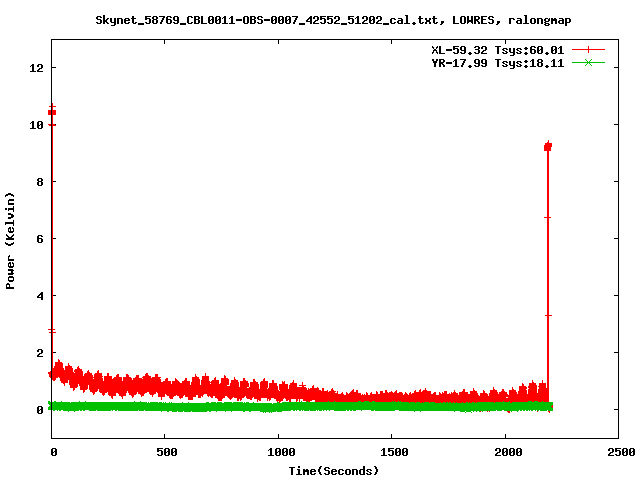The image size is (640, 480).
Task: Select the XL-59.32 Tsys:60.01 legend label
Action: point(498,50)
